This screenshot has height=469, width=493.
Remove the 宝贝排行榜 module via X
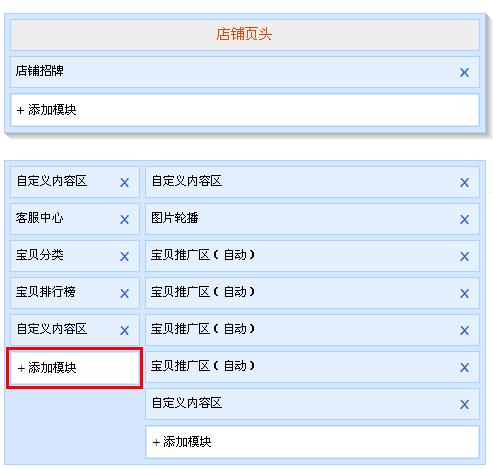pos(124,293)
